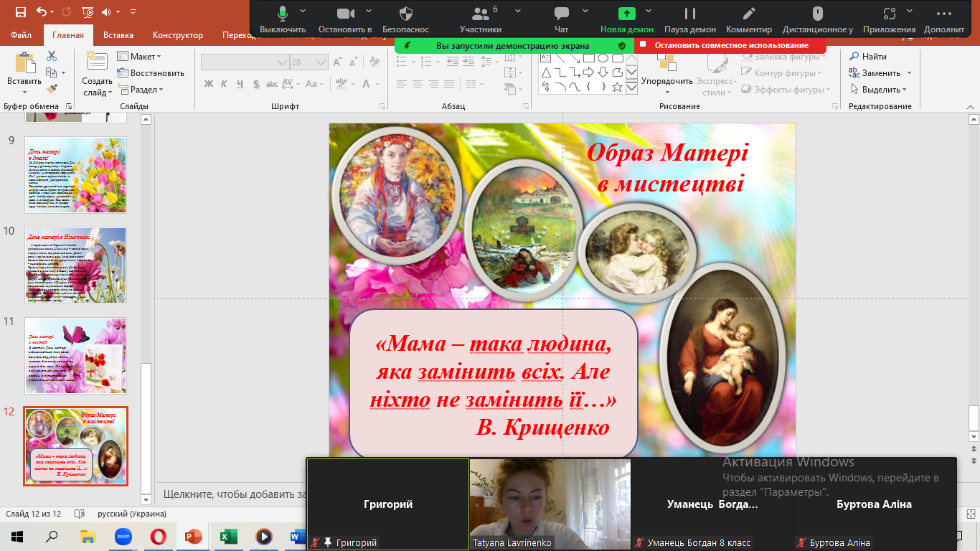This screenshot has width=980, height=551.
Task: Click the Zoom camera Остановить видео icon
Action: [x=346, y=13]
